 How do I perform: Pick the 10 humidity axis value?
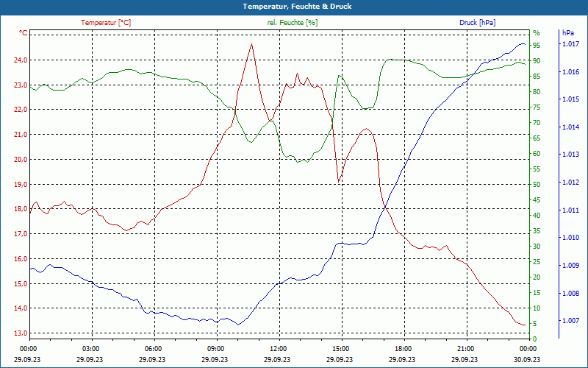click(x=537, y=308)
